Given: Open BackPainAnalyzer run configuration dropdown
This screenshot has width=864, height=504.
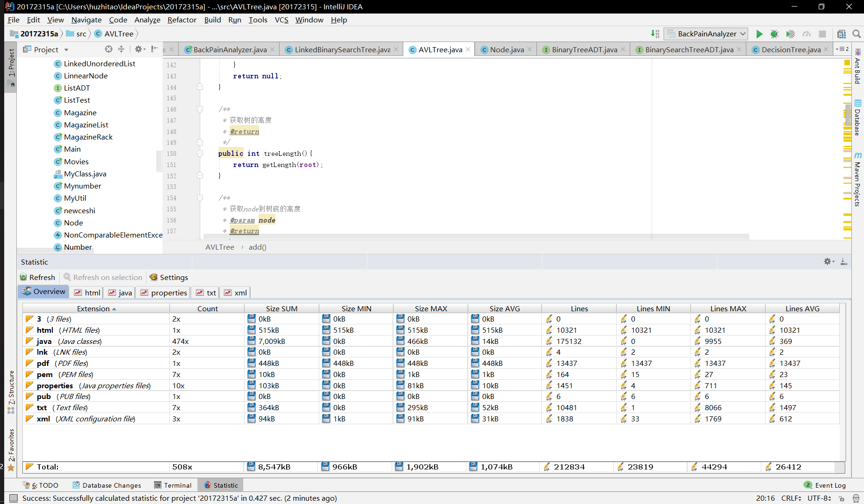Looking at the screenshot, I should 705,34.
